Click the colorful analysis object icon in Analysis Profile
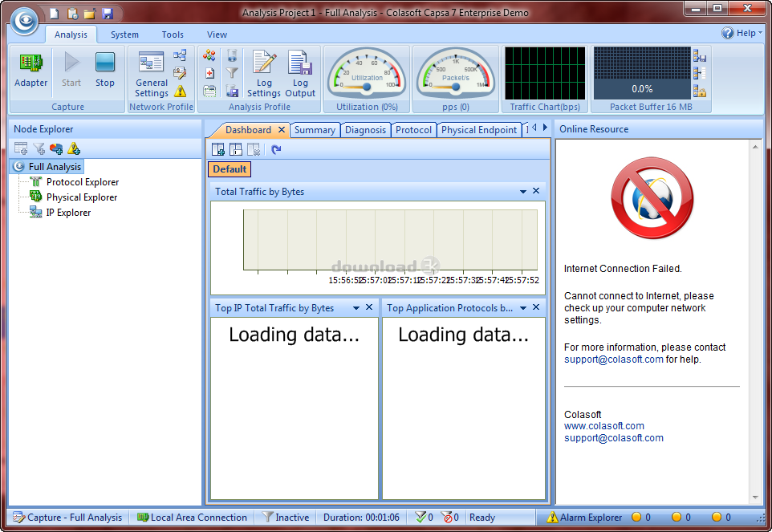This screenshot has height=532, width=772. coord(209,55)
